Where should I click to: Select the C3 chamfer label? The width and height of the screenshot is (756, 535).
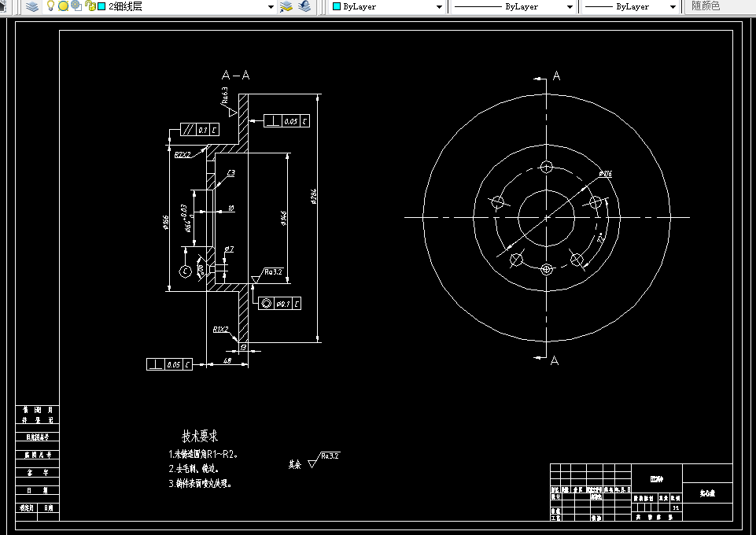tap(231, 172)
